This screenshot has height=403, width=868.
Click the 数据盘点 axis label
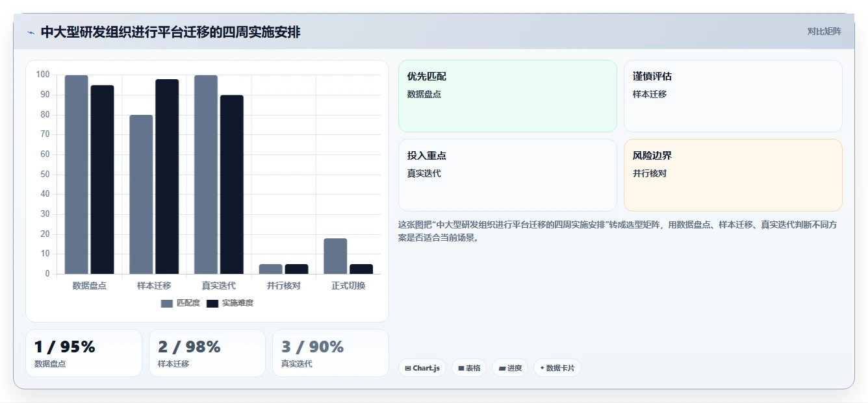[x=89, y=286]
